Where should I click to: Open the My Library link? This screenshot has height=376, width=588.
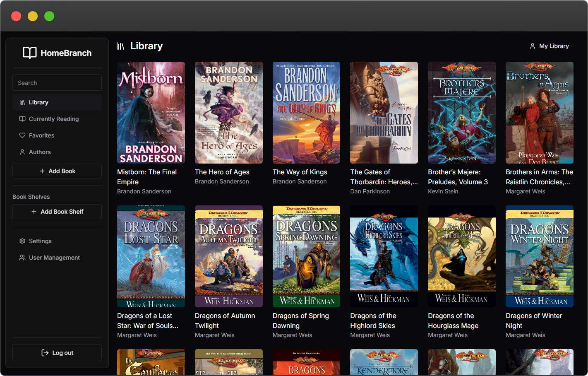553,46
